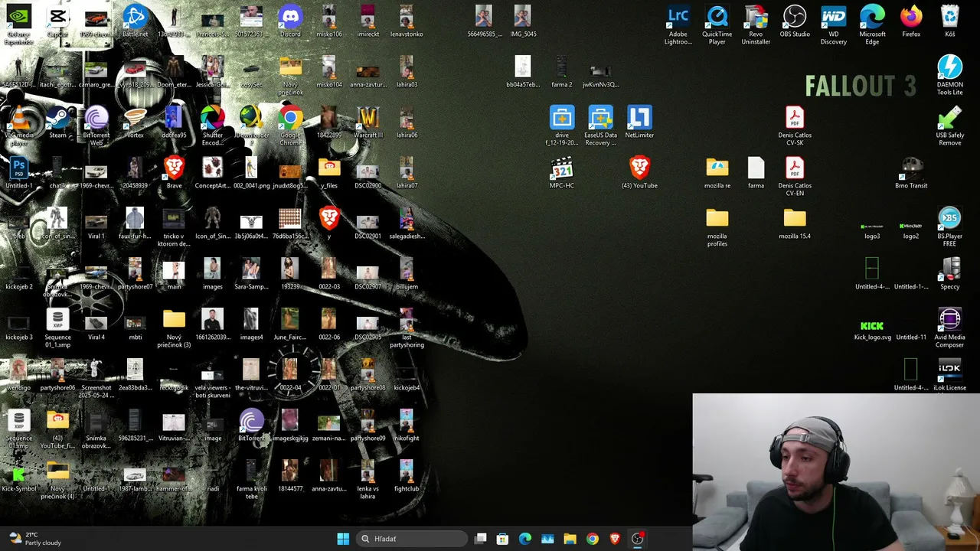This screenshot has height=551, width=980.
Task: Select the WD Discovery shortcut
Action: click(x=834, y=25)
